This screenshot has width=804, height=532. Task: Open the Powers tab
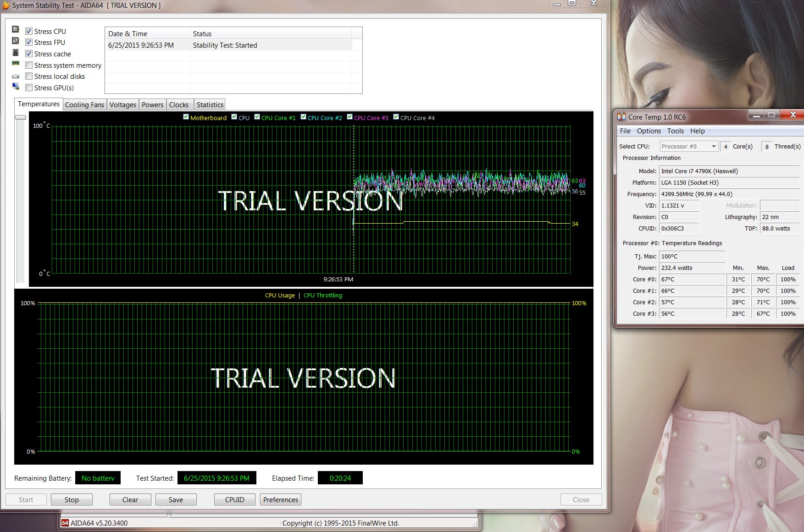click(x=152, y=105)
